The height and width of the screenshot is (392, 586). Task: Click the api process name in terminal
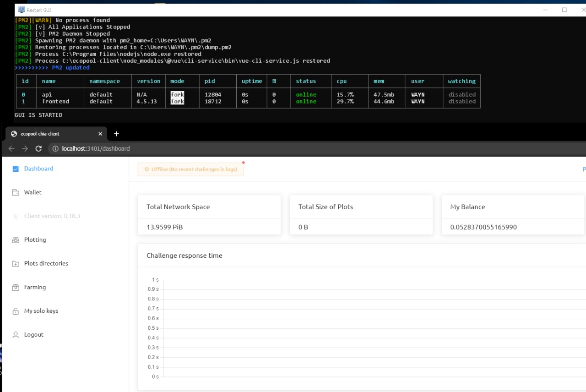pos(47,95)
